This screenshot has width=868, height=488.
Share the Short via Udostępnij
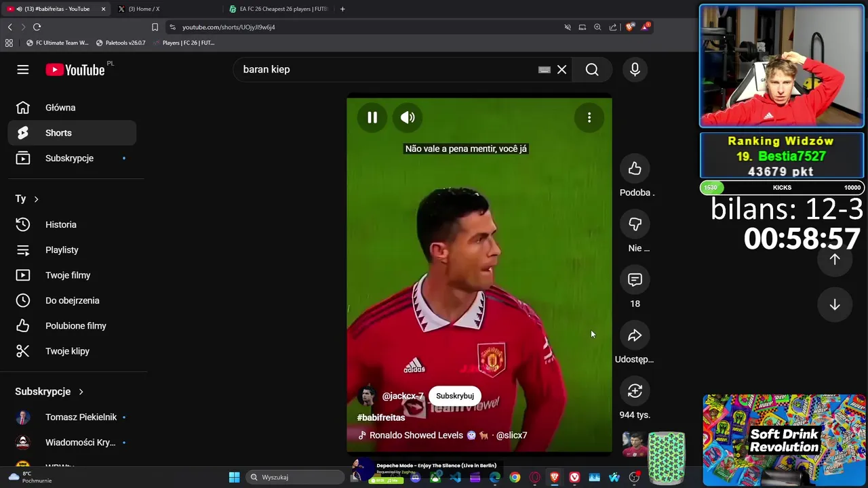coord(635,335)
